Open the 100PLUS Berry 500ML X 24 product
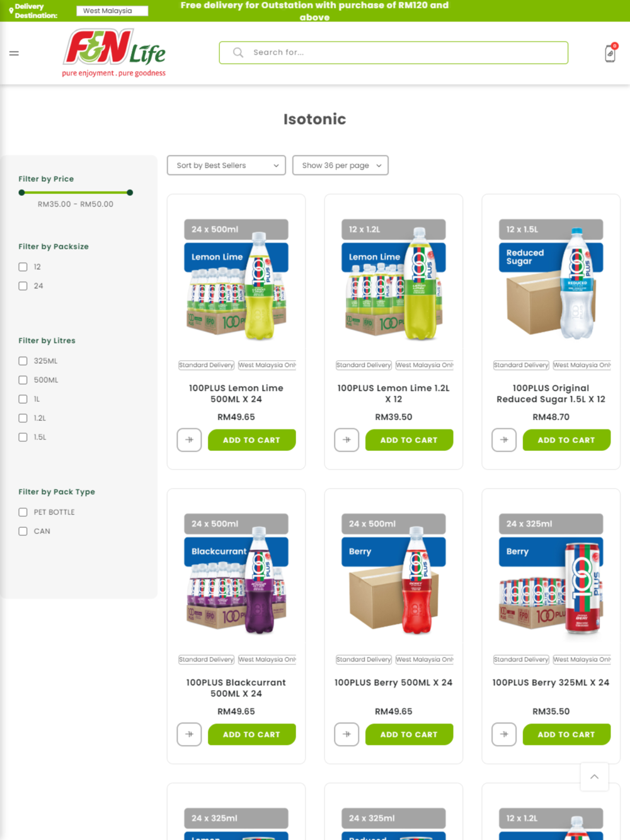The width and height of the screenshot is (630, 840). point(394,683)
